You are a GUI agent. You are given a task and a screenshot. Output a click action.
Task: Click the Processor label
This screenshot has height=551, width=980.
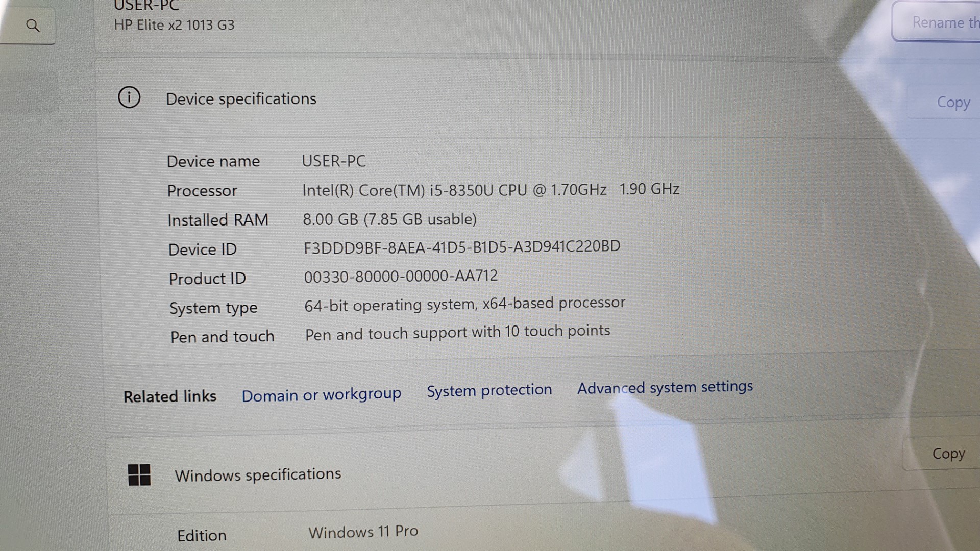202,191
